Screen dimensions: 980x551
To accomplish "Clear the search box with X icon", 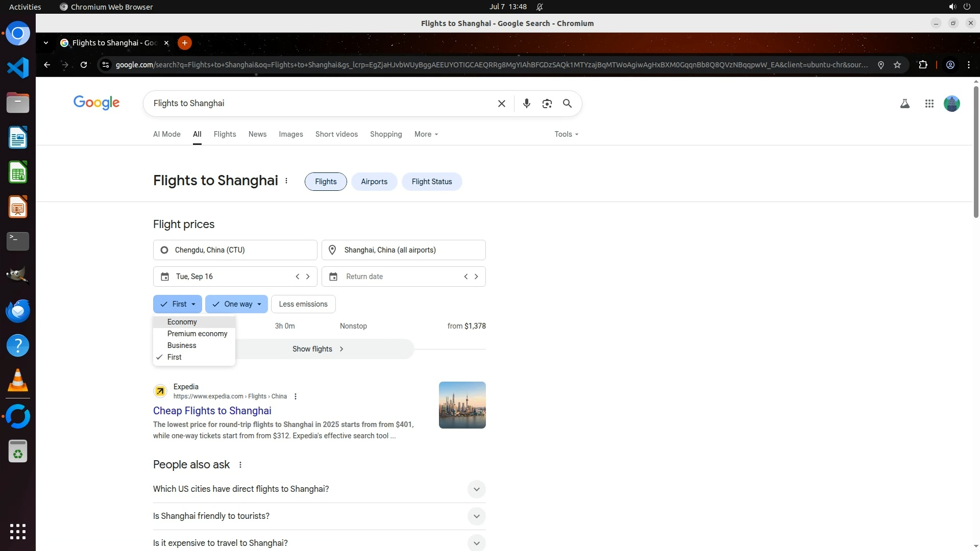I will pos(501,104).
